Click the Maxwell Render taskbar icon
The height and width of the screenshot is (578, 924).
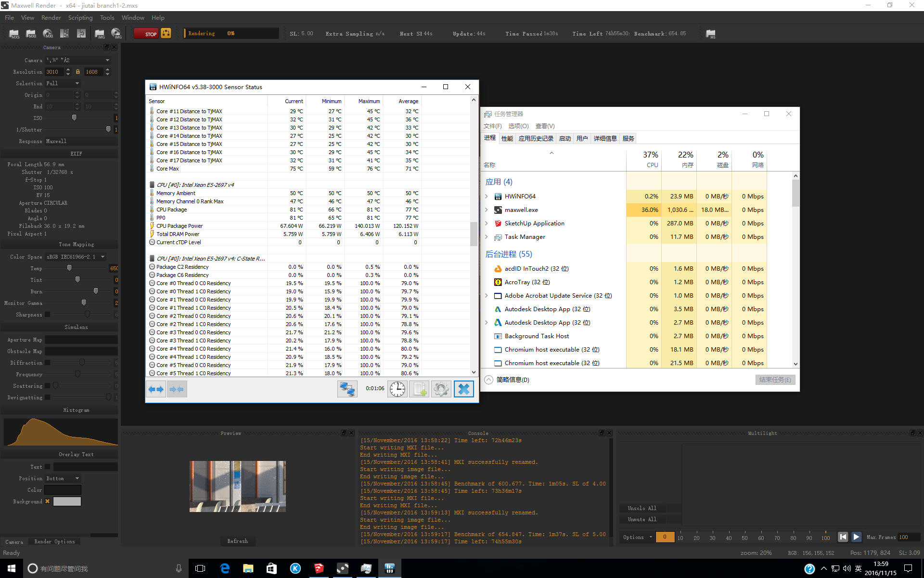(343, 568)
